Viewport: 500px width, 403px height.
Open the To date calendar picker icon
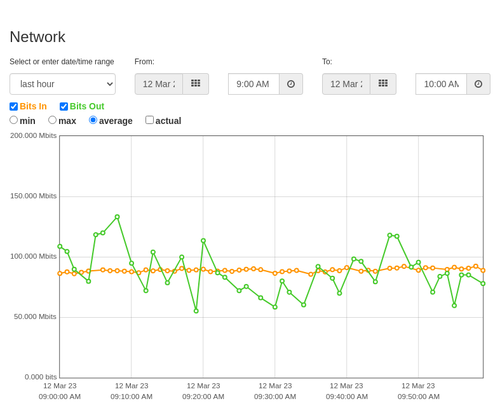click(383, 84)
